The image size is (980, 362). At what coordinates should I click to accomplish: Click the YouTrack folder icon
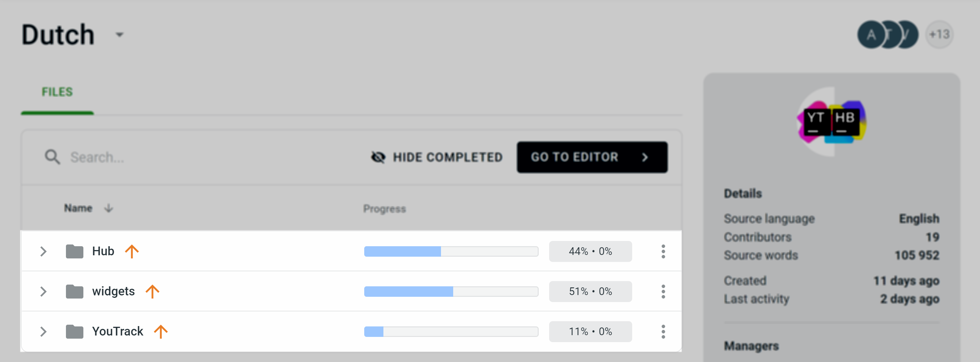[75, 331]
